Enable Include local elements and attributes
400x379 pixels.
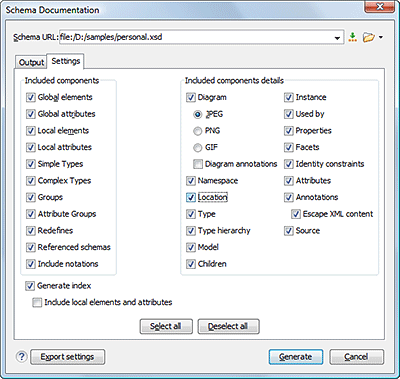click(x=37, y=303)
